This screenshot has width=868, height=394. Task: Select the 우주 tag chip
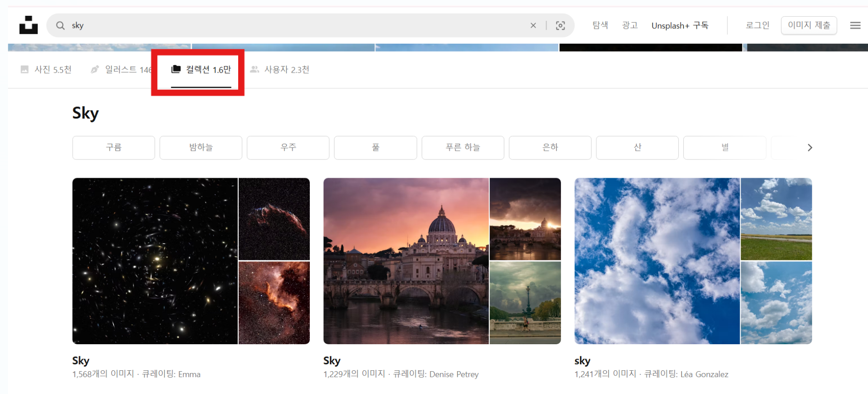(288, 147)
